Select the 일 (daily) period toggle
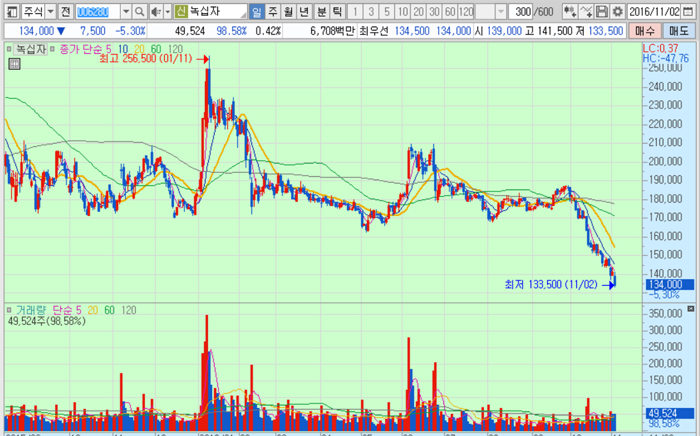The width and height of the screenshot is (700, 436). click(x=257, y=12)
